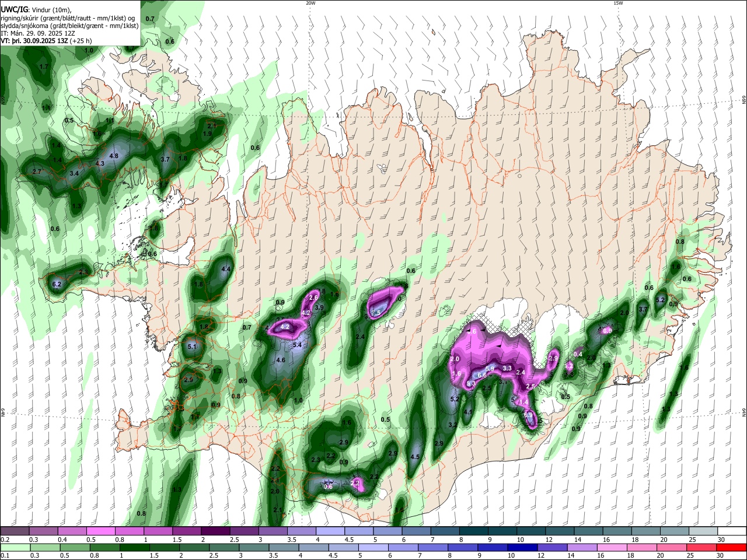Viewport: 747px width, 560px height.
Task: Select the lower legend lavender swatch labeled 5
Action: 373,548
